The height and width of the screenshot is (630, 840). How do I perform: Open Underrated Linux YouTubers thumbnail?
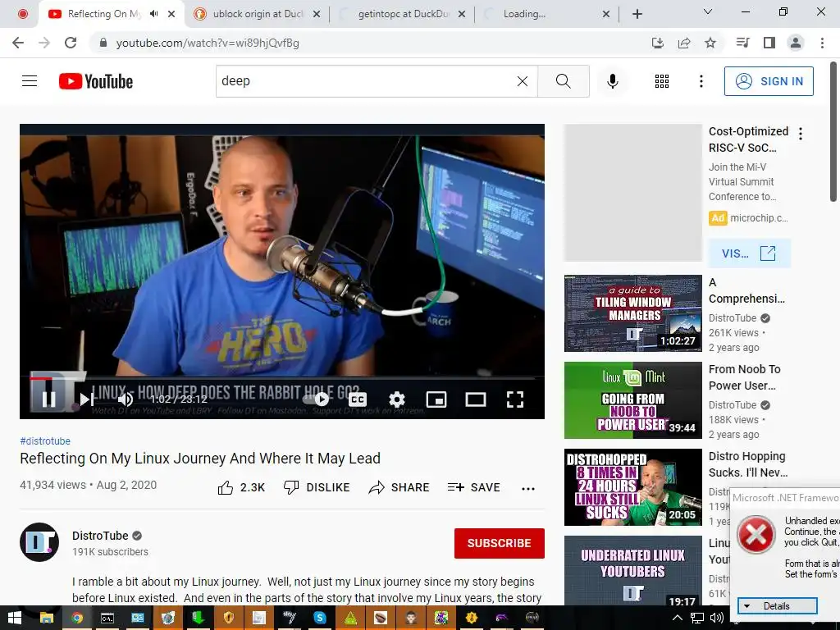tap(632, 571)
